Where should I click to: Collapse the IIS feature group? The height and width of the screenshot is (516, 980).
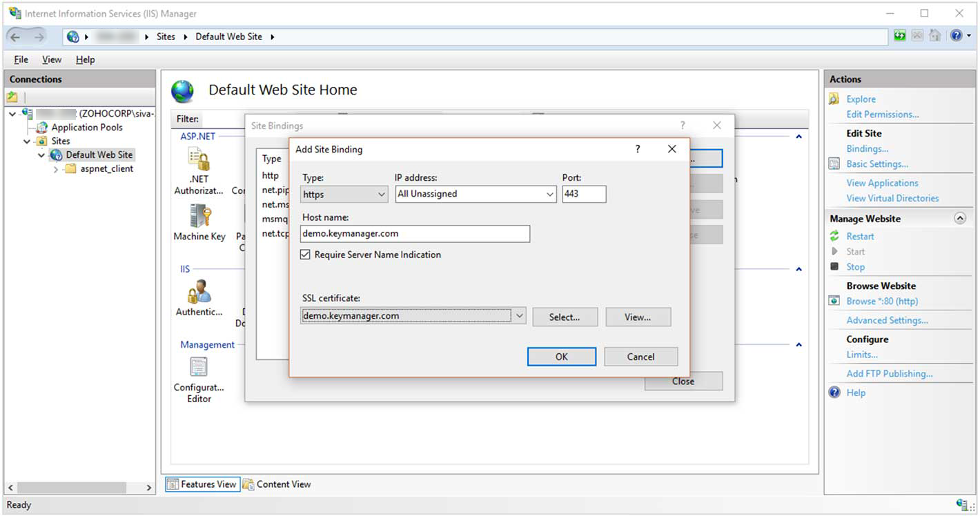coord(798,269)
